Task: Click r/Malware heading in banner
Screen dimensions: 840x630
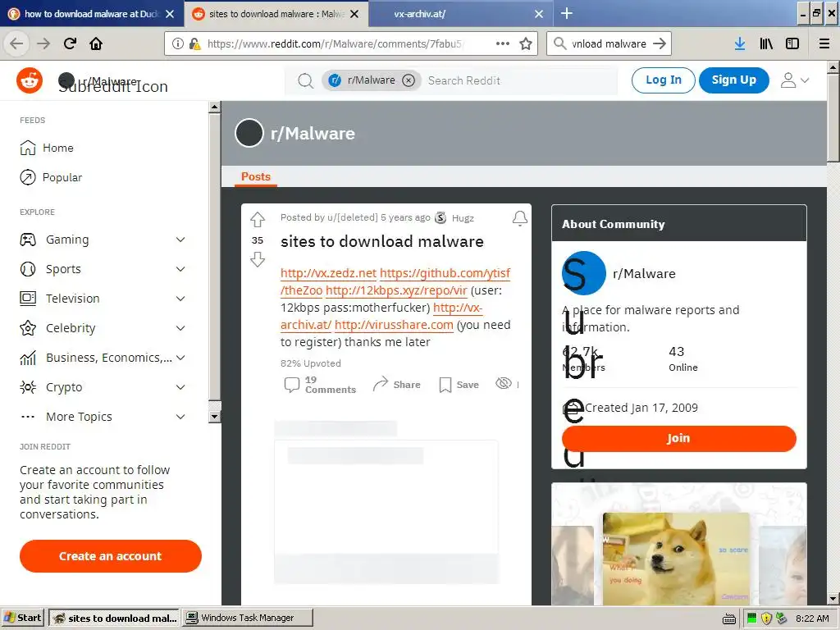Action: click(313, 134)
